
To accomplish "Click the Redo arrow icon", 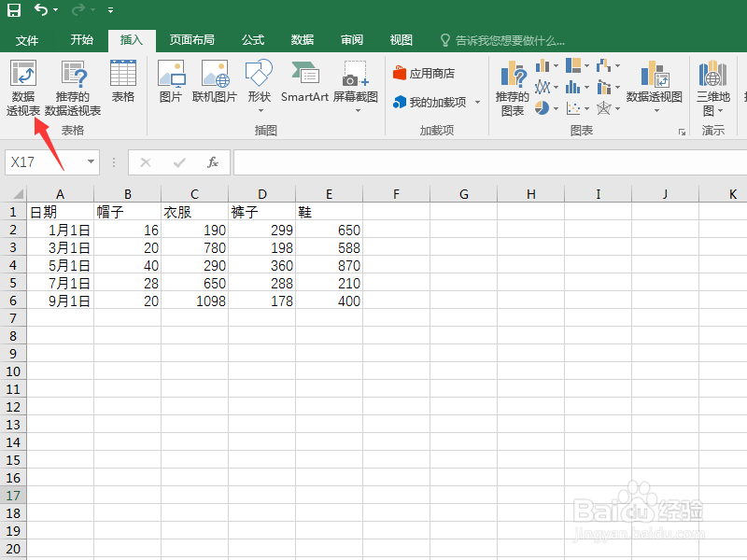I will pyautogui.click(x=78, y=10).
